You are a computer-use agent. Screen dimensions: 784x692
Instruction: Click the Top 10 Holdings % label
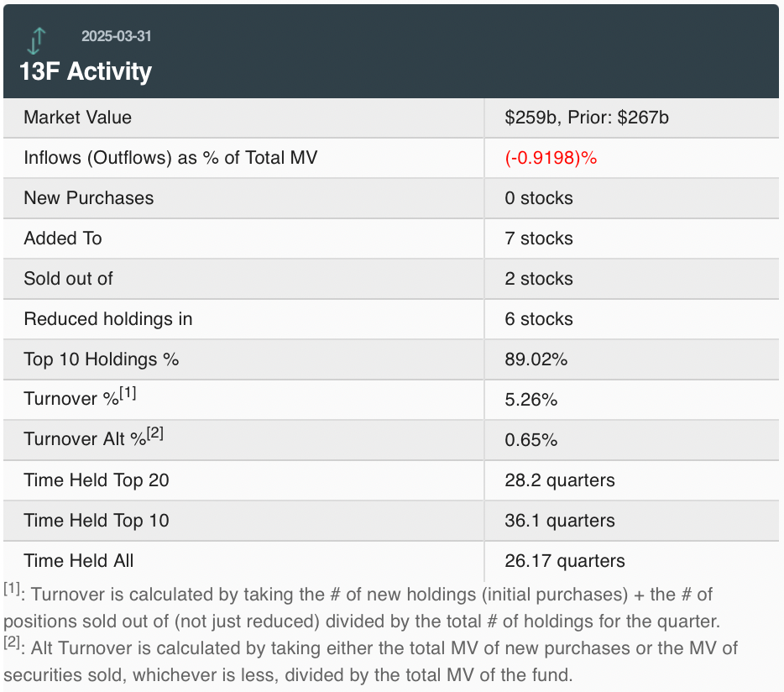tap(102, 359)
